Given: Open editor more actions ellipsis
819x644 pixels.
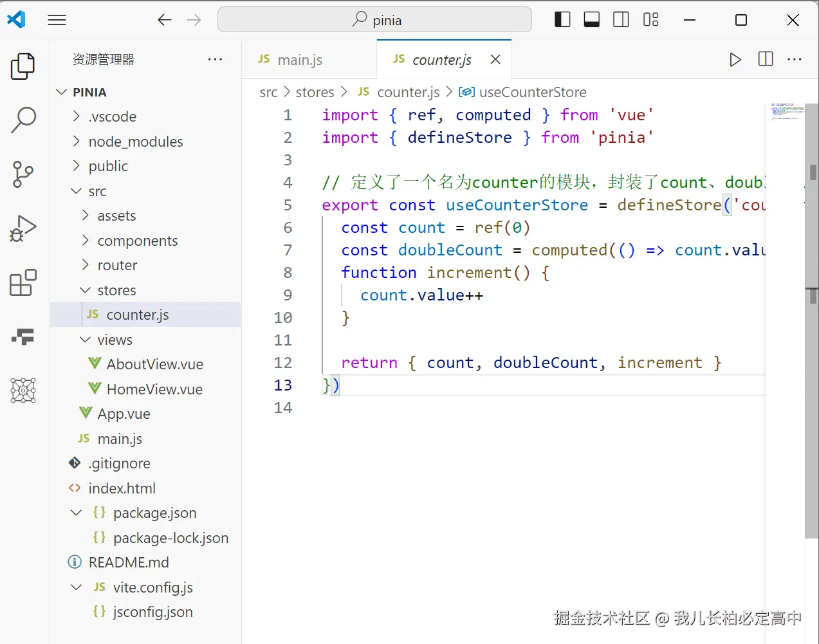Looking at the screenshot, I should click(795, 59).
